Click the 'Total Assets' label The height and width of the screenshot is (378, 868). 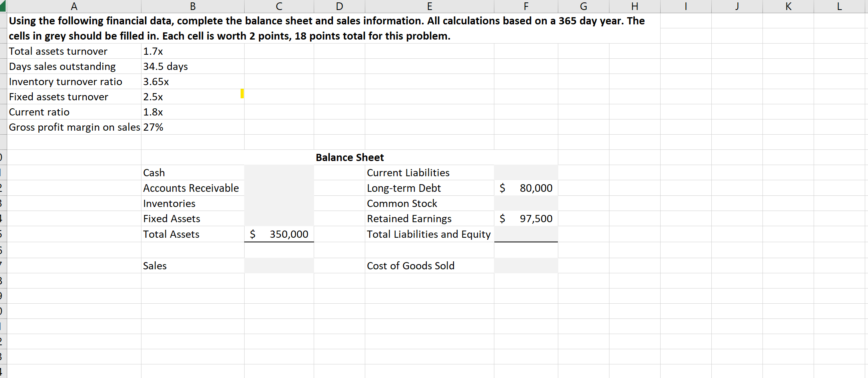pos(171,234)
